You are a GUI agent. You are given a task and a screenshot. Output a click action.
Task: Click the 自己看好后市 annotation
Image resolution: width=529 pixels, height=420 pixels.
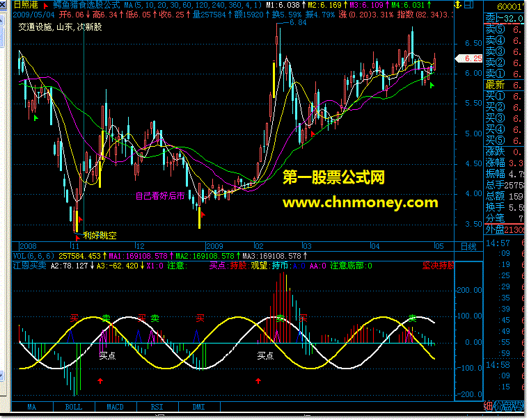(x=160, y=196)
